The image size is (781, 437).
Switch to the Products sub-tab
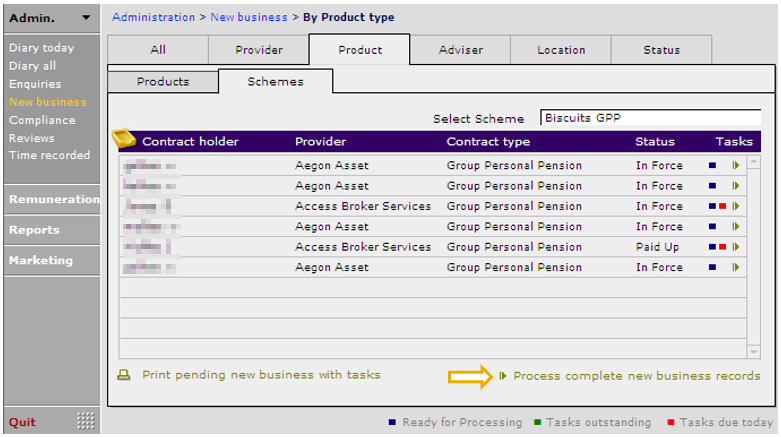coord(162,82)
